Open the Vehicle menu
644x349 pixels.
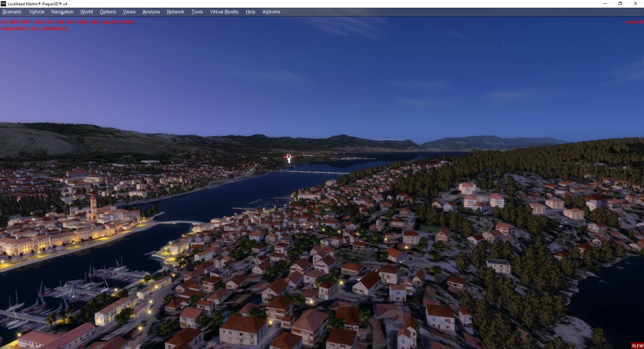(x=37, y=12)
